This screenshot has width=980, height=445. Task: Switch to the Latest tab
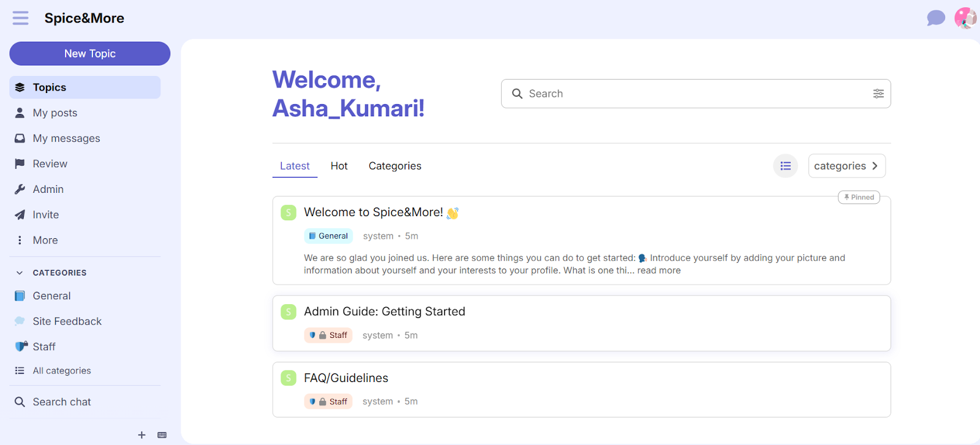click(295, 166)
